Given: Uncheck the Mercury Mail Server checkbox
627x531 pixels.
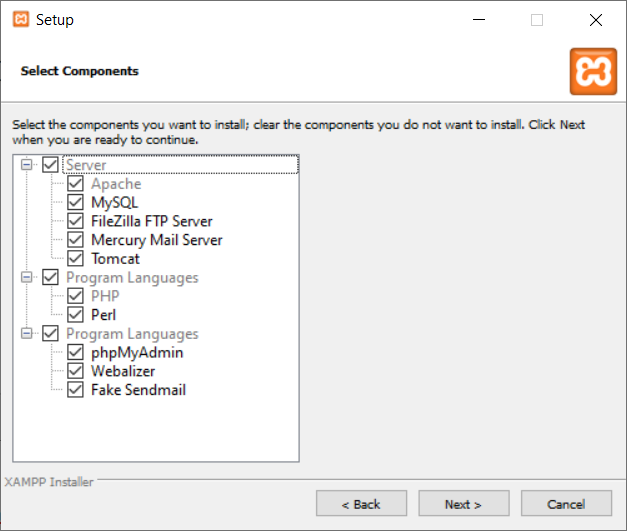Looking at the screenshot, I should (x=75, y=240).
